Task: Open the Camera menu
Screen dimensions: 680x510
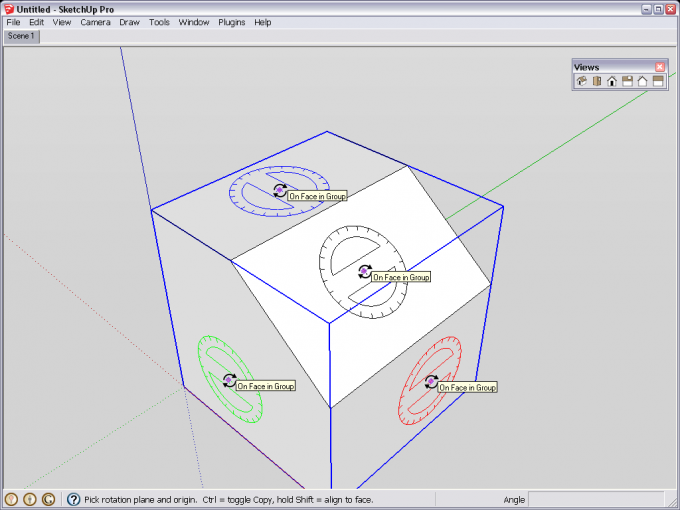Action: 95,22
